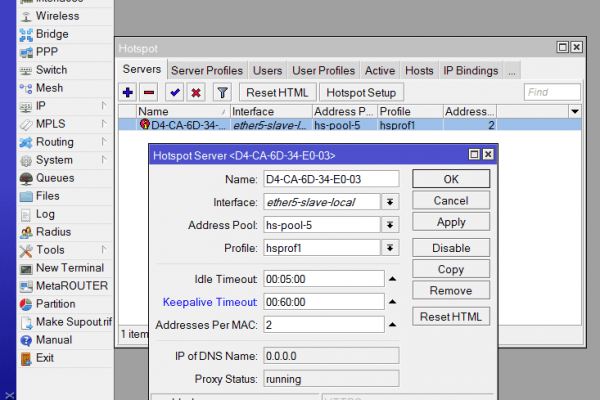Click the Tools menu icon
This screenshot has width=600, height=400.
tap(26, 251)
